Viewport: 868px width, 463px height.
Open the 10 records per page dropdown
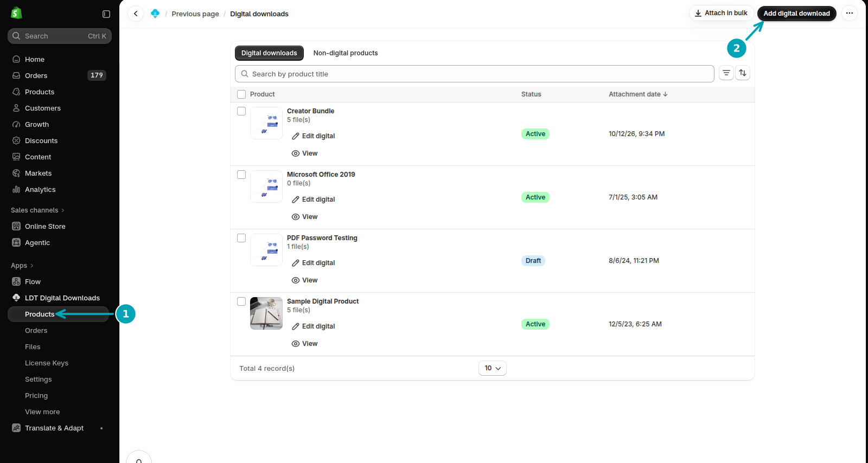coord(493,368)
